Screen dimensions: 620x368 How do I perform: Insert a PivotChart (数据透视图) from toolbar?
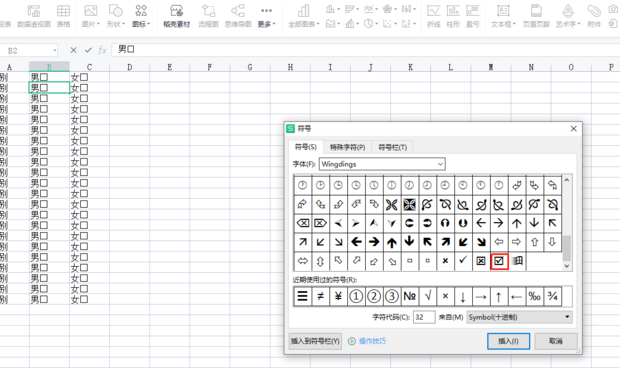[x=34, y=16]
